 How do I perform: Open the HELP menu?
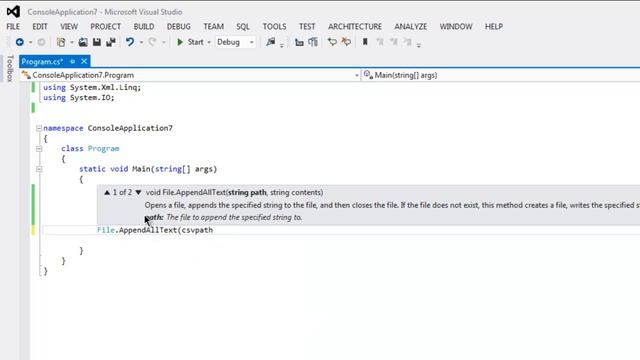(493, 27)
